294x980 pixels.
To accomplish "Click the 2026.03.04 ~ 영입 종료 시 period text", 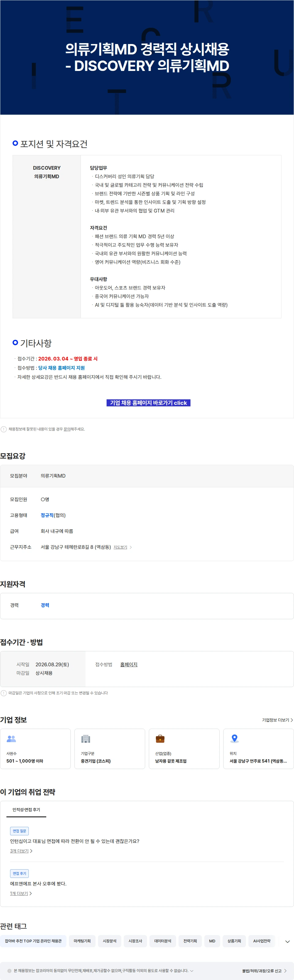I will [68, 358].
